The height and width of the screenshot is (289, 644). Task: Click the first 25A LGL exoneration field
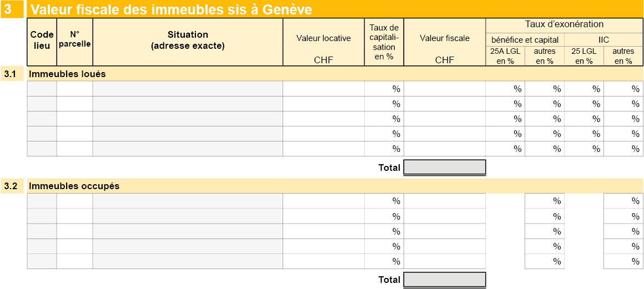click(505, 89)
